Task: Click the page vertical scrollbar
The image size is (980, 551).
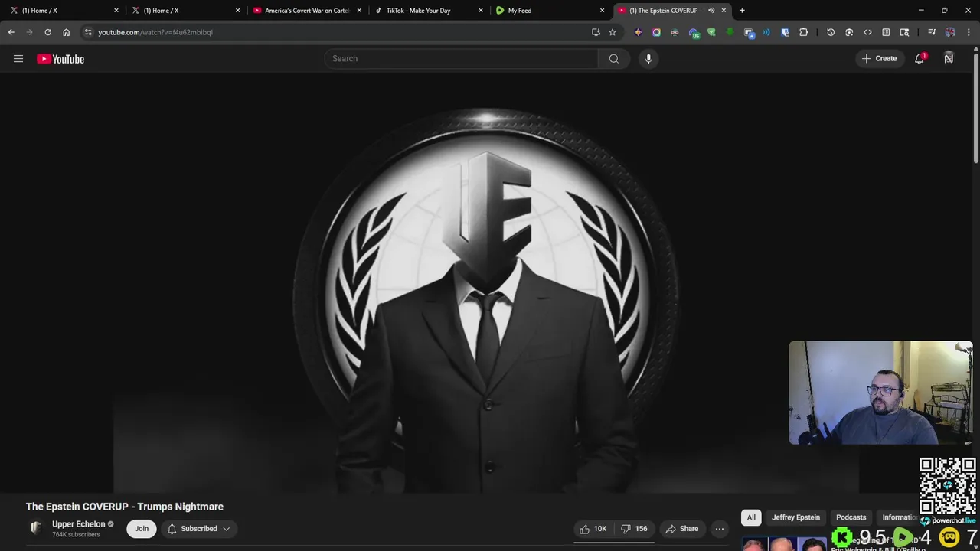Action: pos(975,107)
